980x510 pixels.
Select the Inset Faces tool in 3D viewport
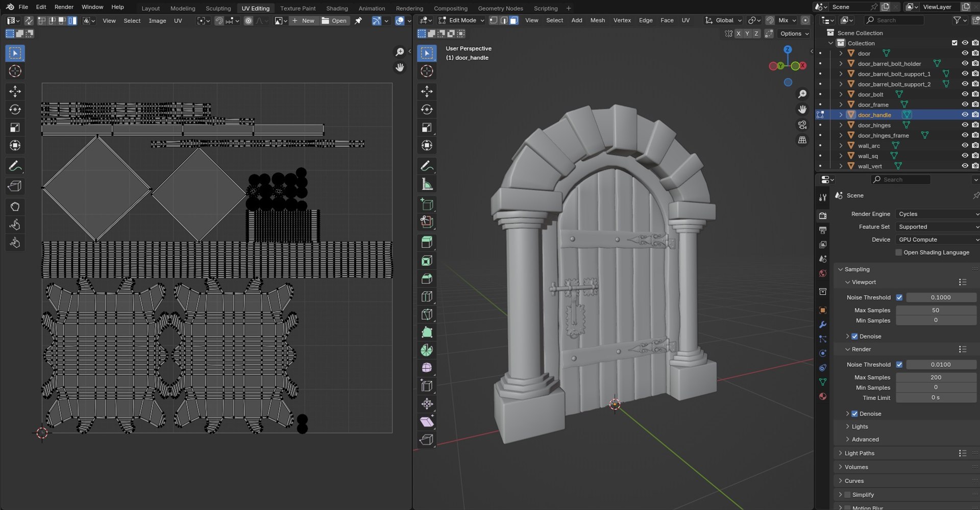pyautogui.click(x=427, y=261)
